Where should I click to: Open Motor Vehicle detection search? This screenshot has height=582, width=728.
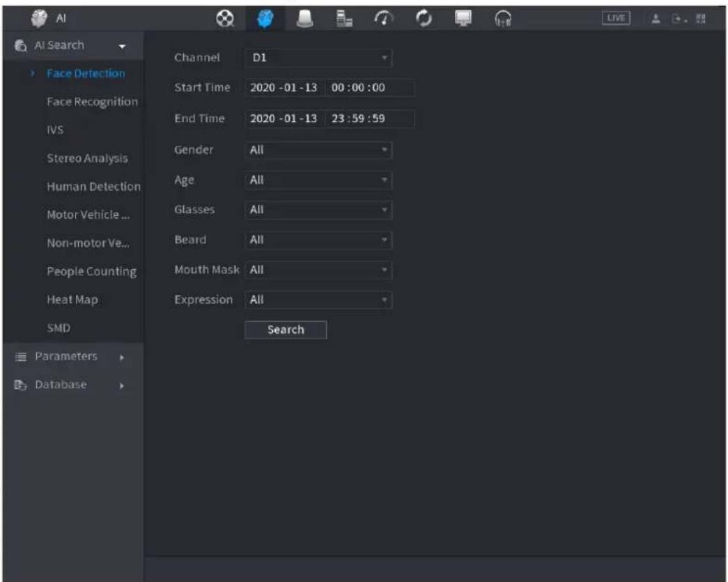coord(88,215)
